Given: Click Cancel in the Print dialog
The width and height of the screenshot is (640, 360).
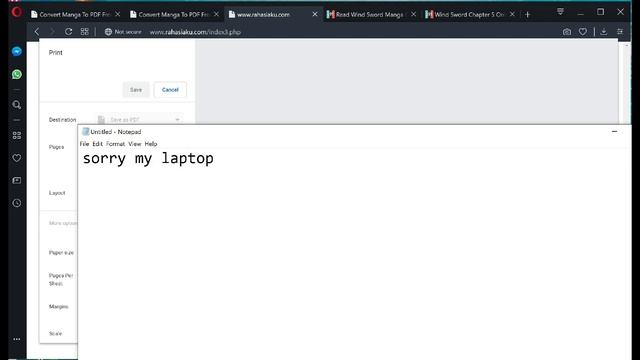Looking at the screenshot, I should point(170,90).
